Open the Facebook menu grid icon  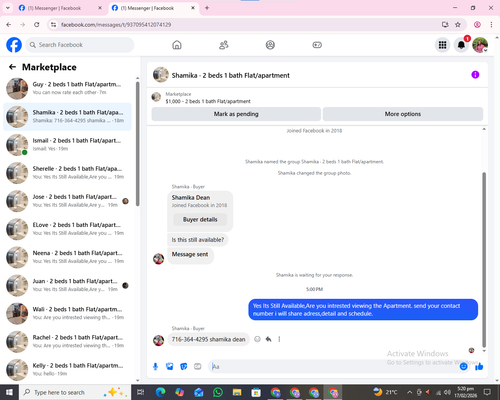coord(442,45)
